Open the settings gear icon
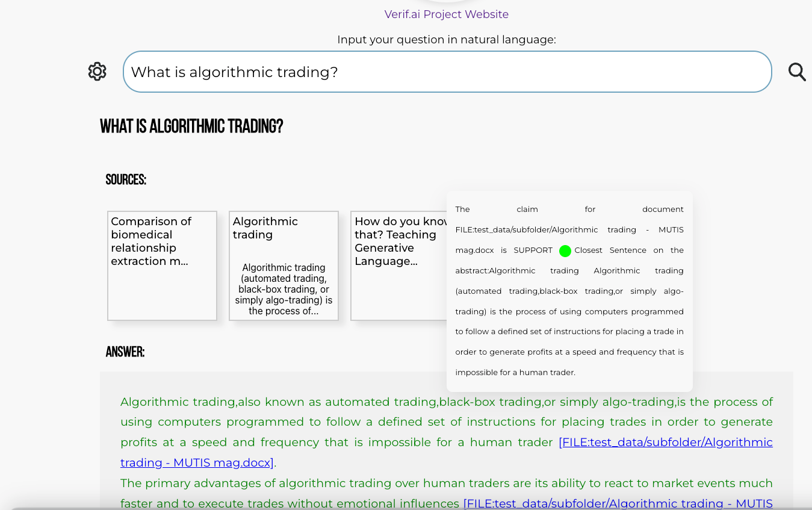812x510 pixels. pyautogui.click(x=97, y=71)
